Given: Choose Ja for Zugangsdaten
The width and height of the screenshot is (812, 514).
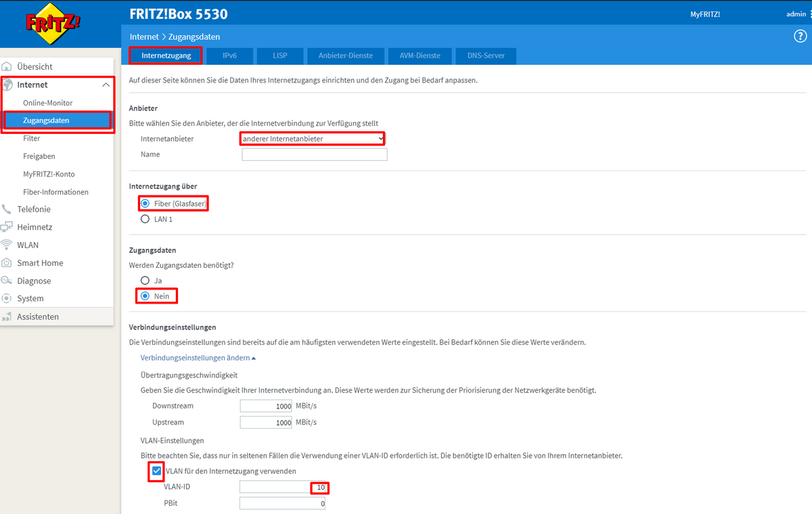Looking at the screenshot, I should click(145, 280).
